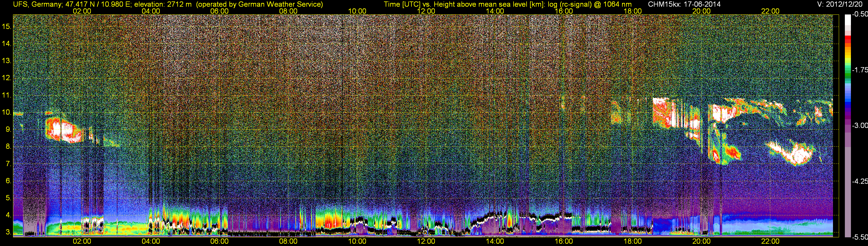Click the "15." height axis label
Viewport: 868px width, 246px height.
[x=7, y=26]
